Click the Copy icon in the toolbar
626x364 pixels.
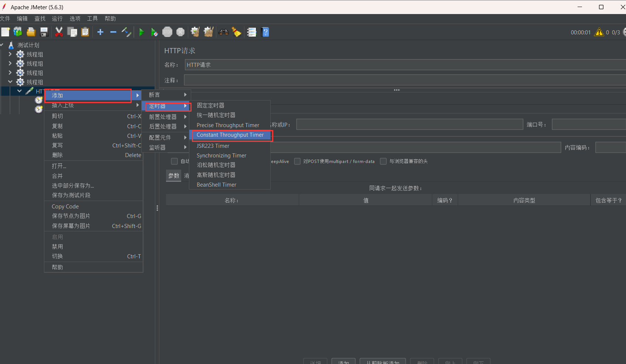click(x=72, y=32)
